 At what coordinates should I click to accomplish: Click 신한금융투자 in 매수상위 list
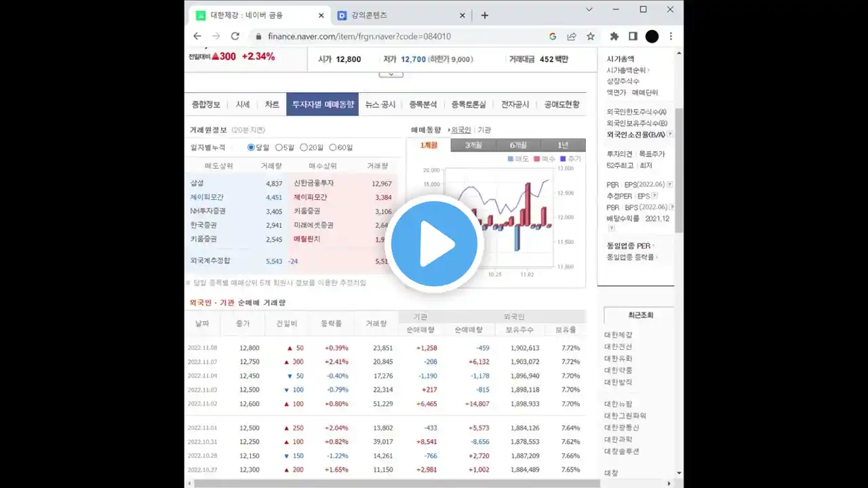[x=313, y=183]
